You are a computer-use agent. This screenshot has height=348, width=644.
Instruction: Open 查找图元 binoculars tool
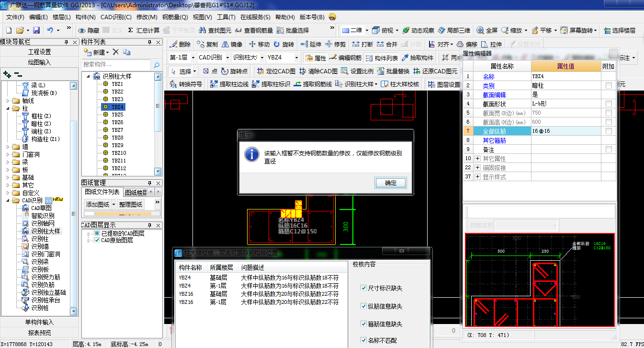pos(215,30)
